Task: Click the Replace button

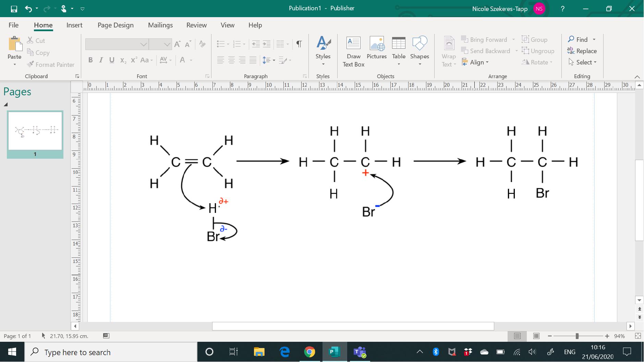Action: (582, 51)
